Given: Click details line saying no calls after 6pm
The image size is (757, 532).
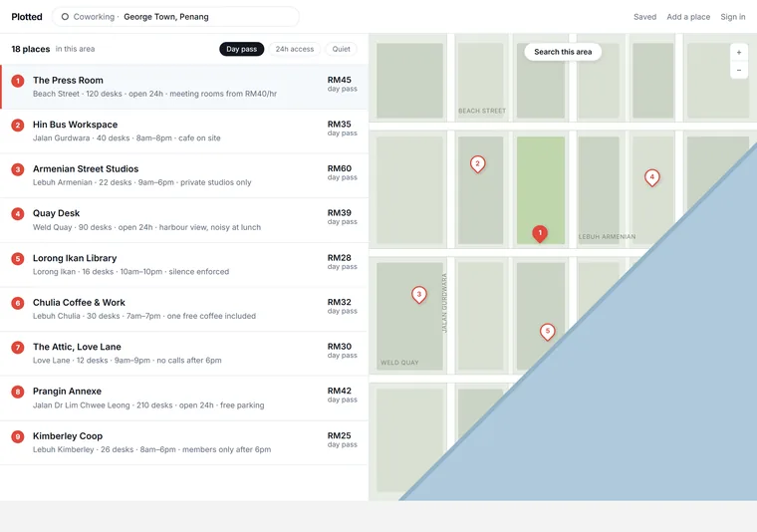Looking at the screenshot, I should pyautogui.click(x=126, y=361).
